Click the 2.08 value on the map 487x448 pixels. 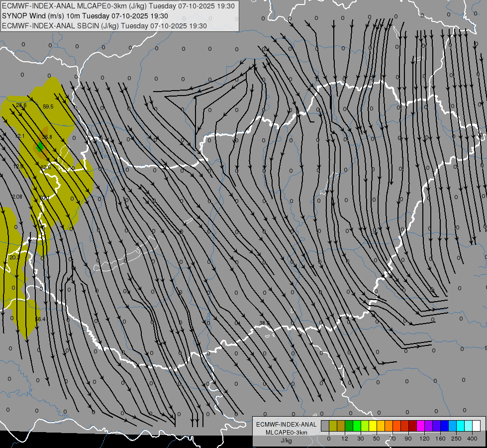[x=17, y=197]
